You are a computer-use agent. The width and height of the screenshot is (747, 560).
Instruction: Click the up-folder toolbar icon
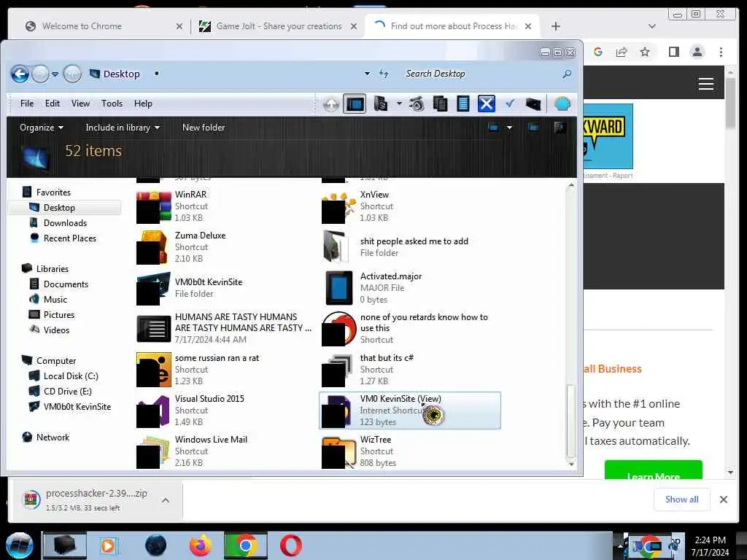[331, 104]
